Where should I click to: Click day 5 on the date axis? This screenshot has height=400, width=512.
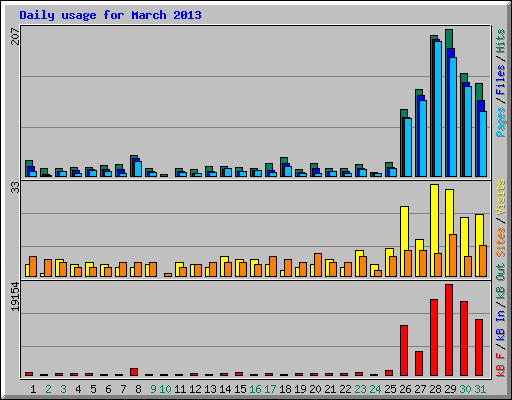click(93, 389)
